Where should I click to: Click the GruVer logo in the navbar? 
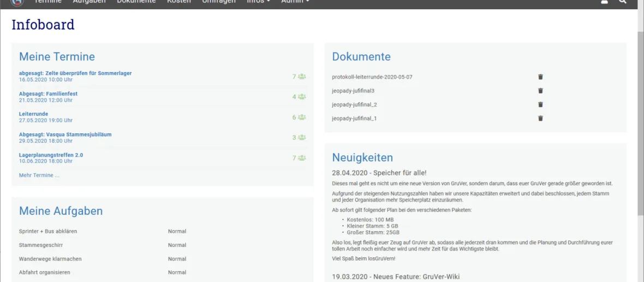tap(17, 2)
